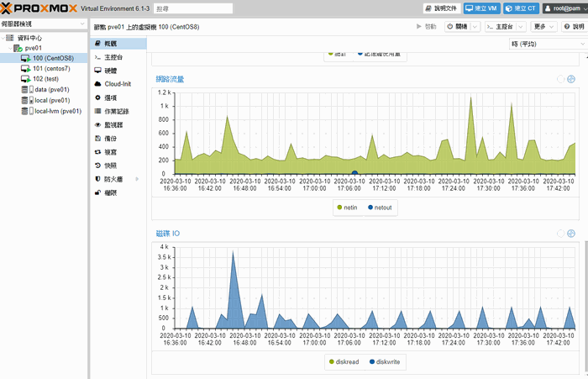Open the 備份 backup floppy icon
The width and height of the screenshot is (588, 379).
(x=97, y=138)
